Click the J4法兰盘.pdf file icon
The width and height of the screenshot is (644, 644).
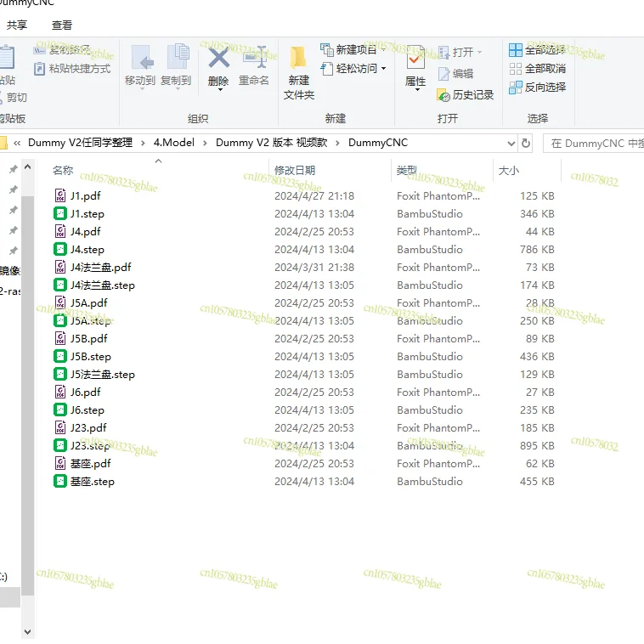point(60,267)
